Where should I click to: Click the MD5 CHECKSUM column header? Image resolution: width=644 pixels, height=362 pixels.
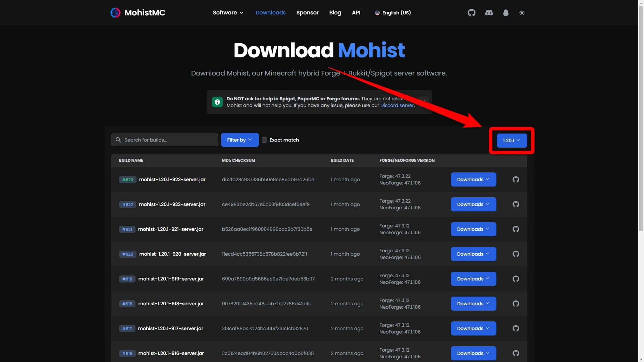click(x=238, y=160)
